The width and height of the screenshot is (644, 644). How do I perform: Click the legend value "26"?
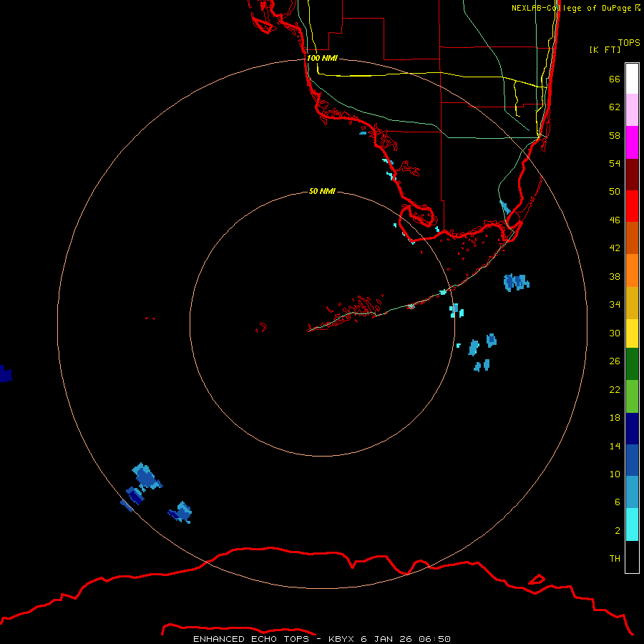pos(615,361)
